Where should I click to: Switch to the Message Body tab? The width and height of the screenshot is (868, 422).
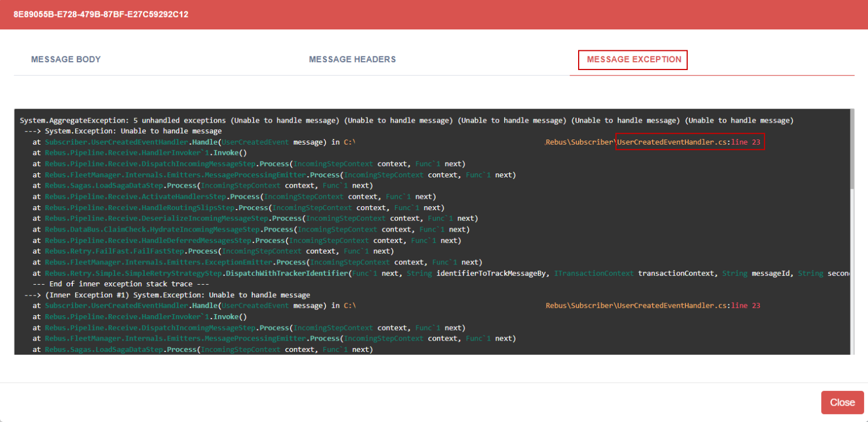(66, 59)
